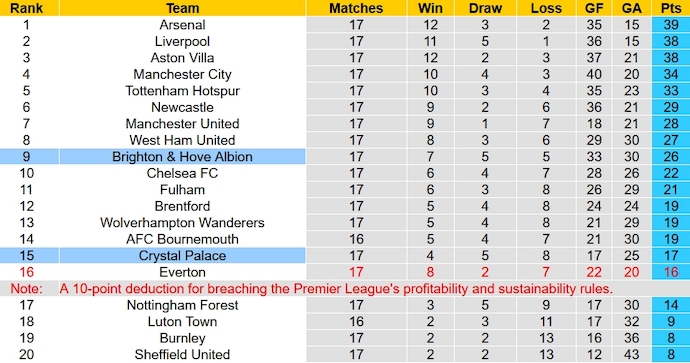Click the Luton Town team name
The width and height of the screenshot is (690, 363).
pyautogui.click(x=182, y=322)
